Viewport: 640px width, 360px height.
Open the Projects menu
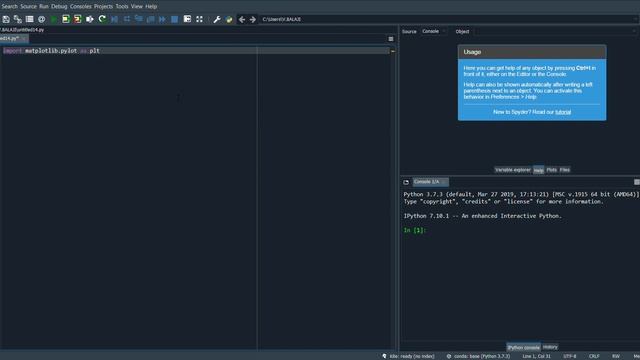click(103, 6)
